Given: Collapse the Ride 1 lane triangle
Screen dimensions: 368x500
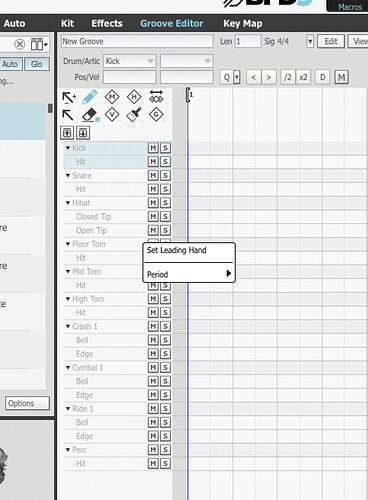Looking at the screenshot, I should (x=68, y=408).
